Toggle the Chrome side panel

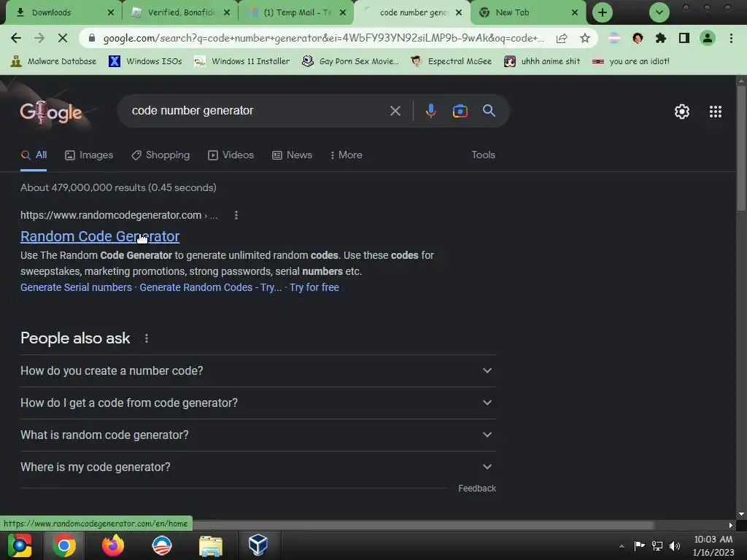684,38
